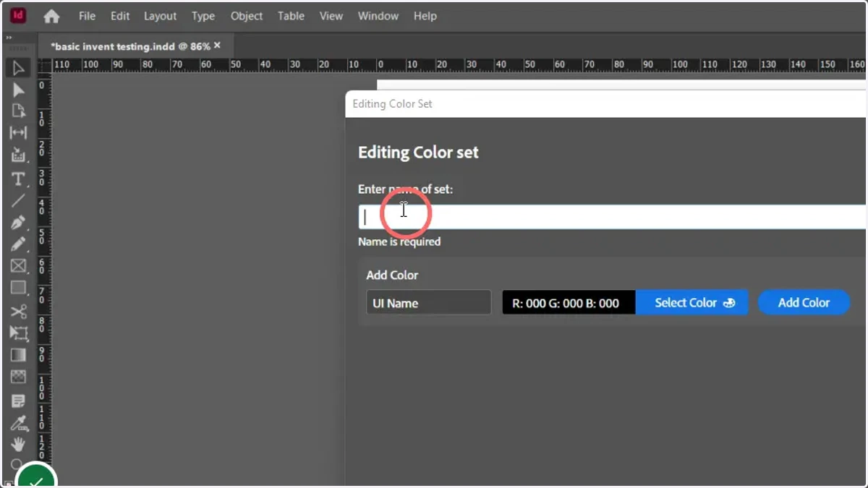868x488 pixels.
Task: Click the Editing Color Set title bar
Action: pos(606,104)
